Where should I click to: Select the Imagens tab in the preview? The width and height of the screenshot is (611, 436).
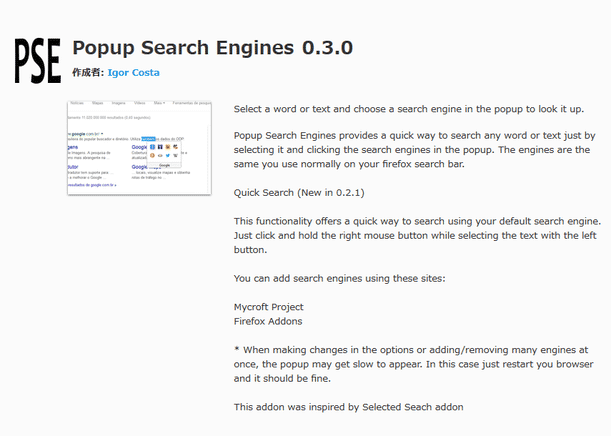click(x=118, y=103)
